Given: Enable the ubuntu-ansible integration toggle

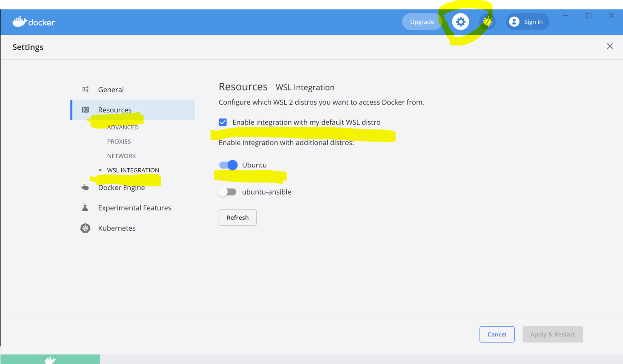Looking at the screenshot, I should click(x=227, y=192).
